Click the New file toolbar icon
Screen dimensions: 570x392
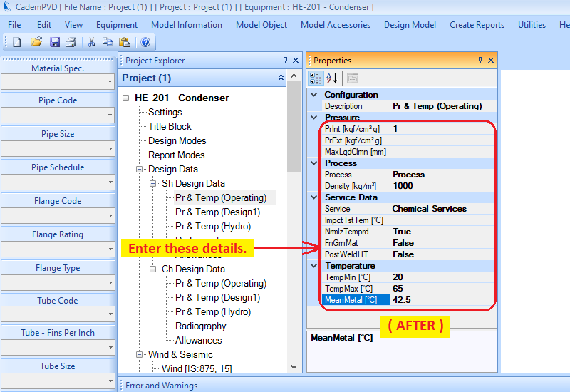(17, 43)
